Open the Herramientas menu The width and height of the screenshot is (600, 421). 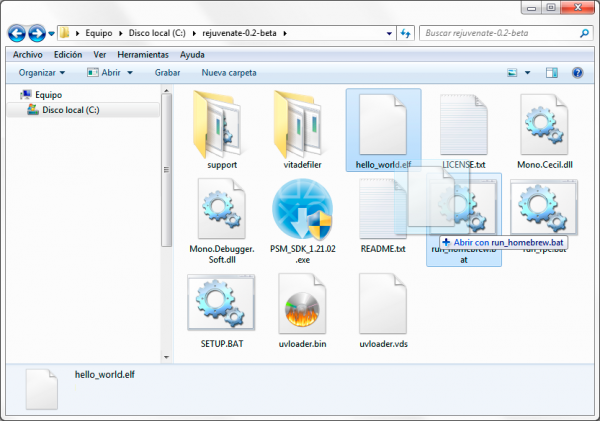tap(143, 55)
